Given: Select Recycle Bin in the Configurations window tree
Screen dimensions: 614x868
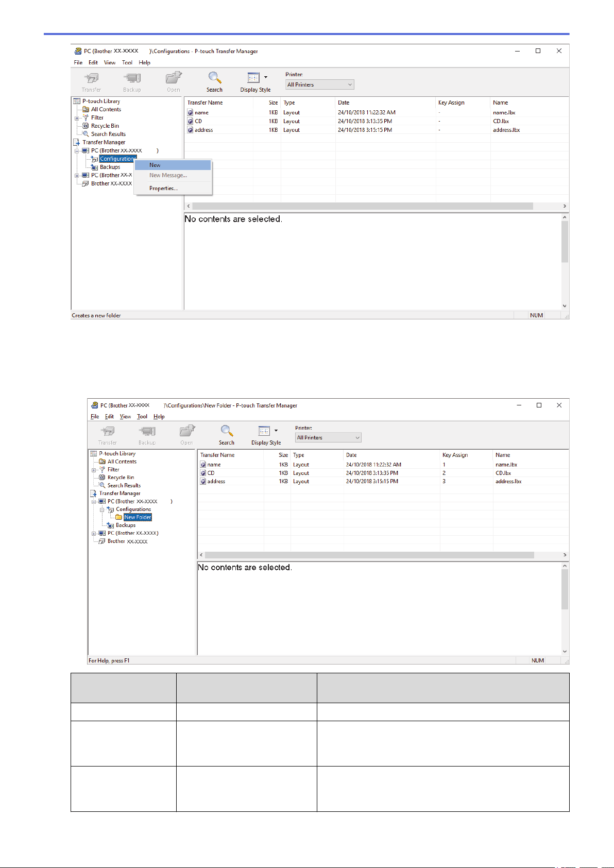Looking at the screenshot, I should coord(105,126).
